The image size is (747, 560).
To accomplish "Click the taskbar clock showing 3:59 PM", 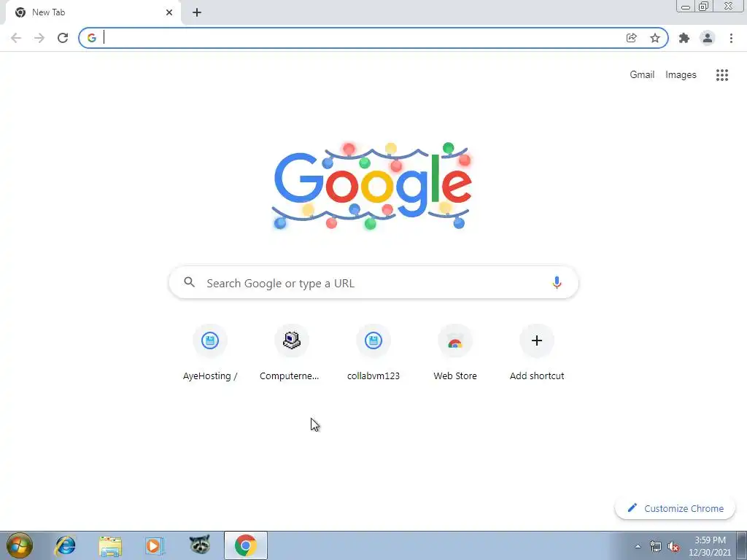I will (710, 546).
